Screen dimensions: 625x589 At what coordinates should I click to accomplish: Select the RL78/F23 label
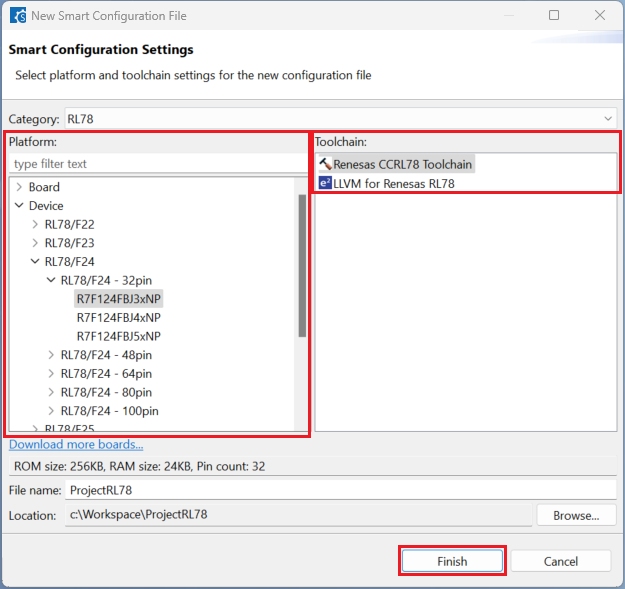[69, 243]
